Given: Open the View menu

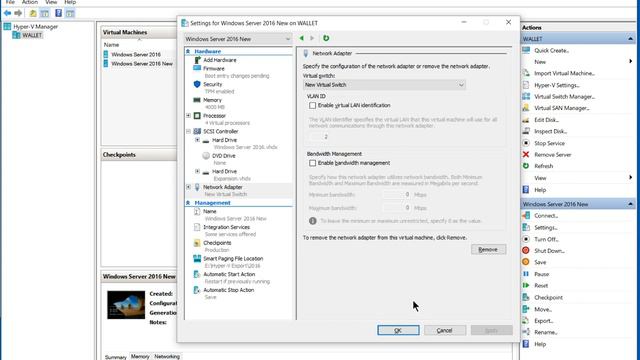Looking at the screenshot, I should point(51,2).
